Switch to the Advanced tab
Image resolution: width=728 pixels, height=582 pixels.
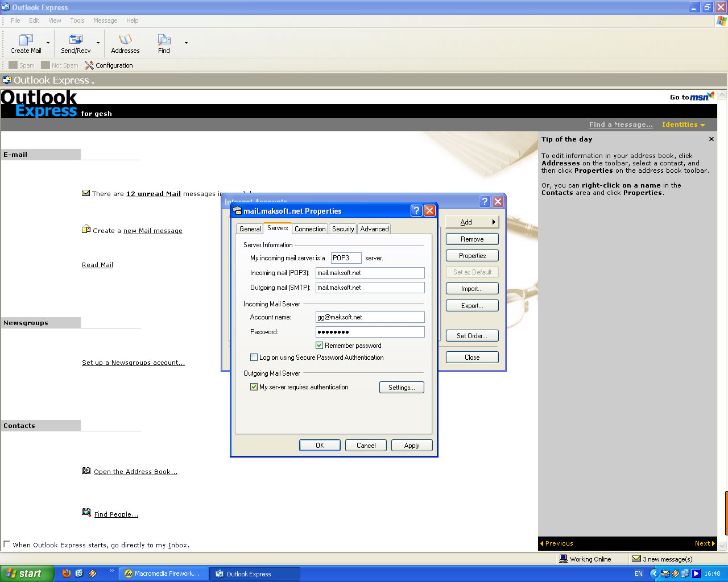point(374,229)
